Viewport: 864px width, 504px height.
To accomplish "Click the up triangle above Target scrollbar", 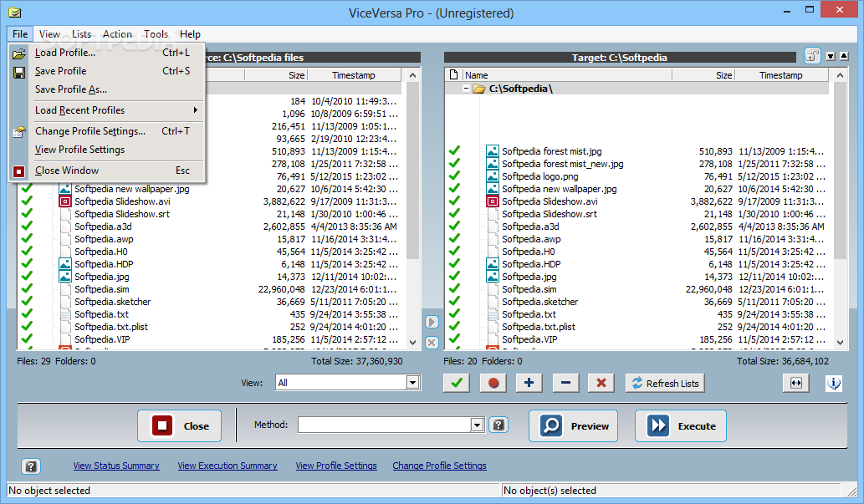I will pos(844,56).
